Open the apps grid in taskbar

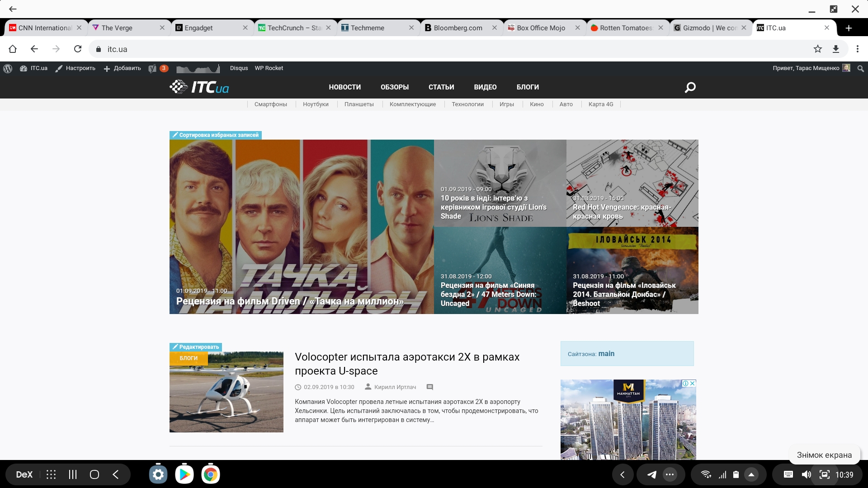coord(51,474)
